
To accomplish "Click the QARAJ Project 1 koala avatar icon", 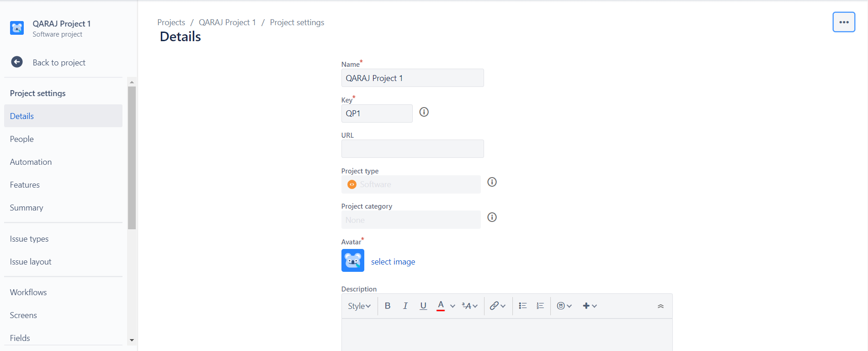I will click(17, 28).
